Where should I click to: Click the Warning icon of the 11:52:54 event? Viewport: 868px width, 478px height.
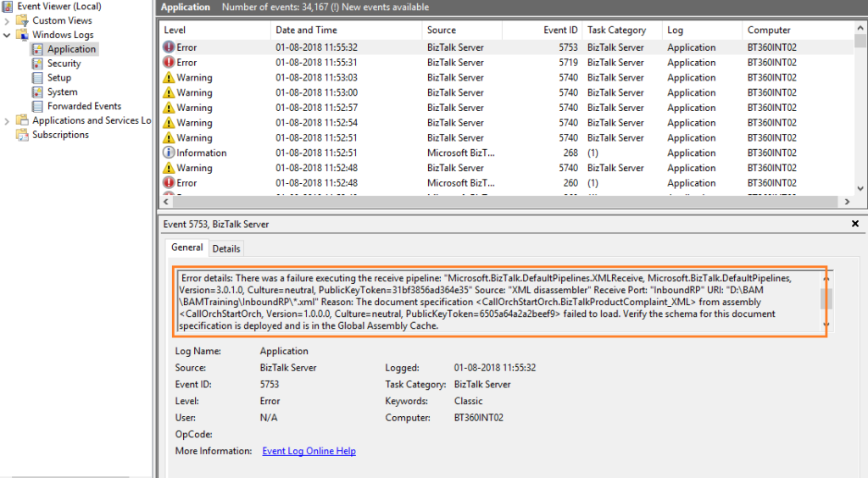(x=169, y=122)
